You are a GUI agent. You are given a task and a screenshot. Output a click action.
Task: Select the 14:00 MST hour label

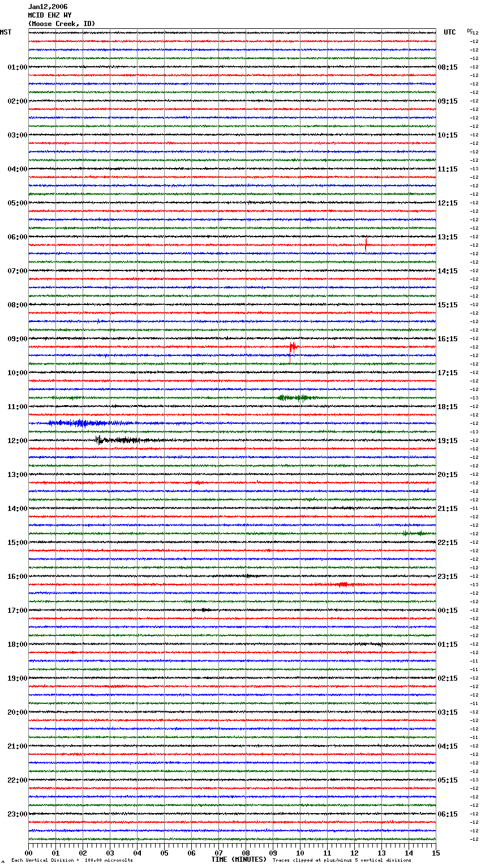click(x=18, y=509)
